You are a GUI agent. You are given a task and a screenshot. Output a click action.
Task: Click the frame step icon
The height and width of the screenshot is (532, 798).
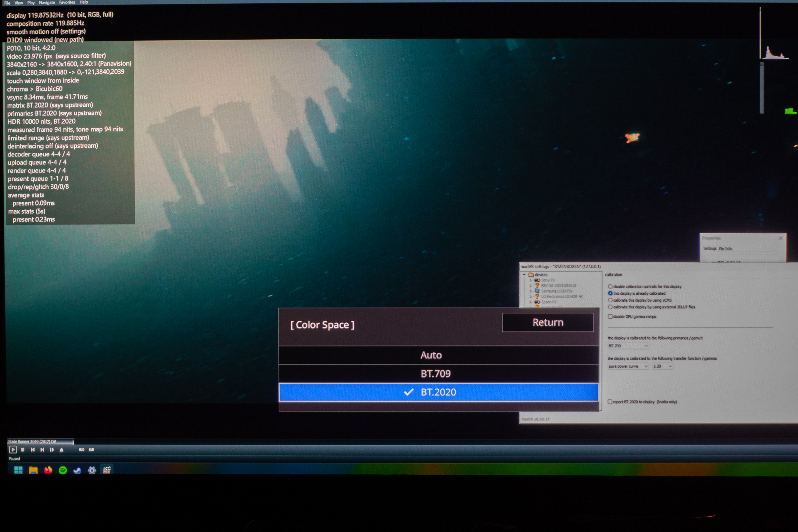[x=52, y=450]
